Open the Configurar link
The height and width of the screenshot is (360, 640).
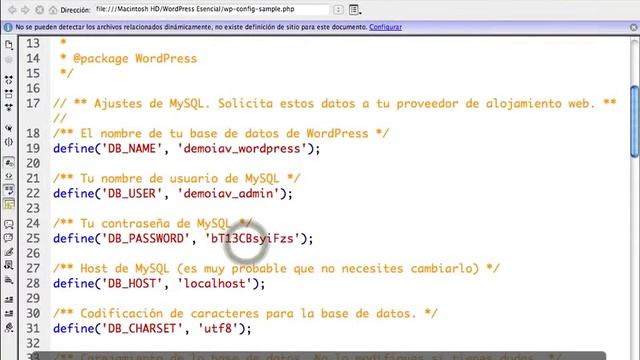(385, 27)
